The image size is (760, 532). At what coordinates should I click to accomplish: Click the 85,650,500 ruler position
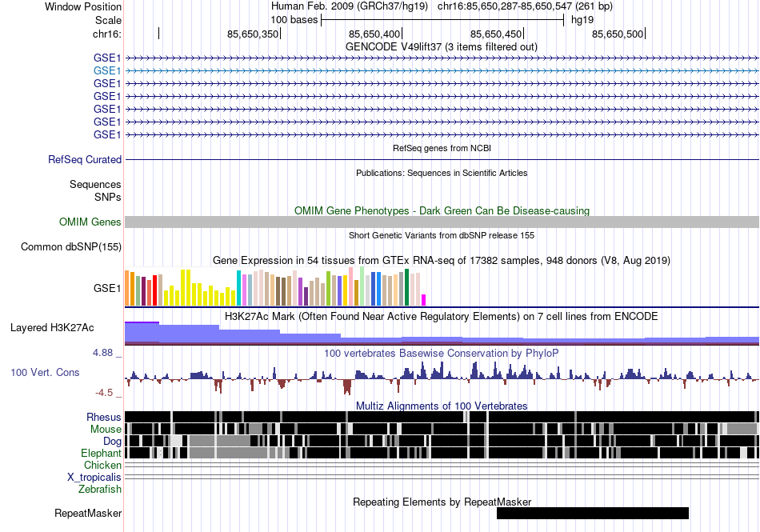tap(618, 34)
